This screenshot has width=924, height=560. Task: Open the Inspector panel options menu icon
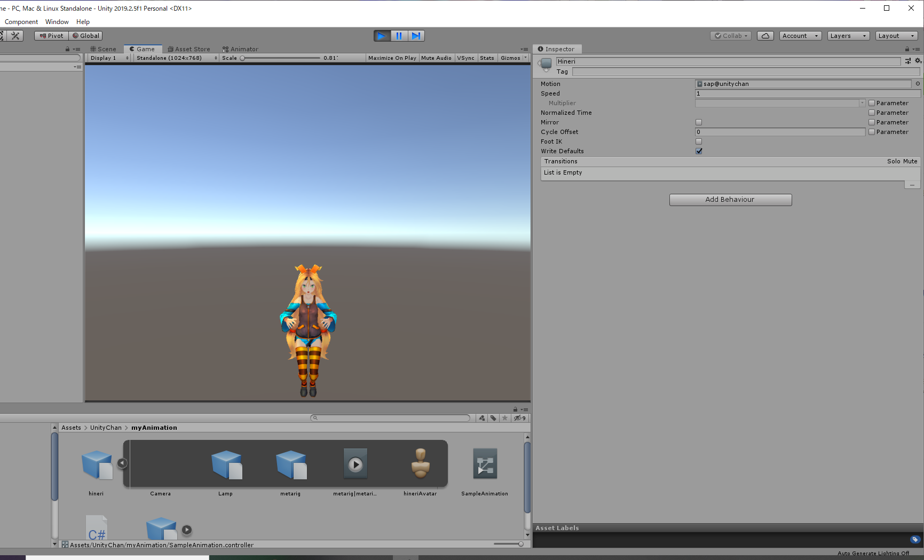click(917, 49)
